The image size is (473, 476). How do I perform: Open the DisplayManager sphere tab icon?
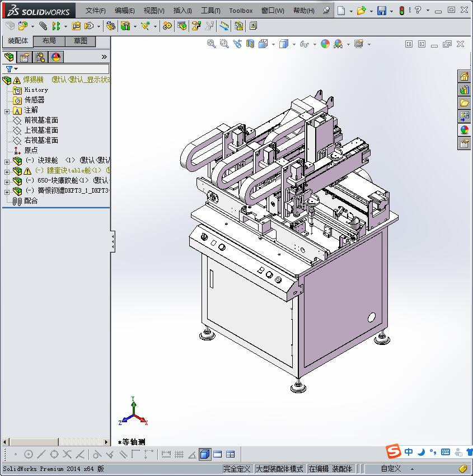[x=55, y=57]
